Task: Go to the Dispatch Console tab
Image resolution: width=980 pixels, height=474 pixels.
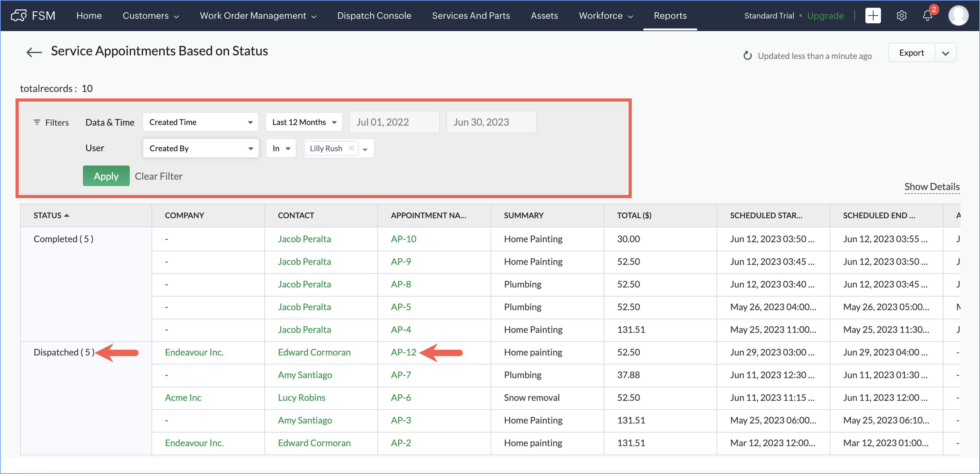Action: click(374, 16)
